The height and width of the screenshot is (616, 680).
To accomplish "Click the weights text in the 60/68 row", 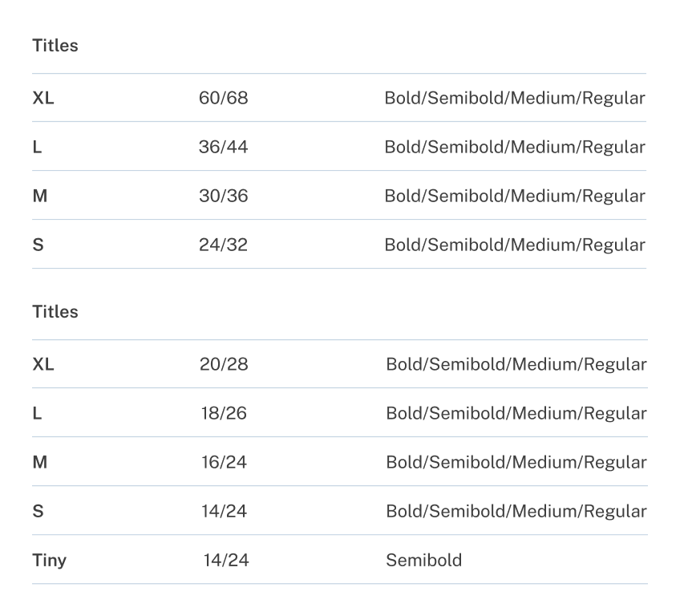I will [x=514, y=99].
